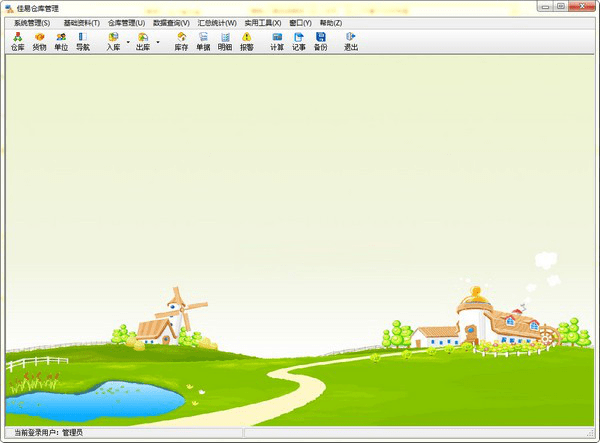Click the 备份 backup toolbar icon
This screenshot has height=443, width=600.
click(321, 42)
